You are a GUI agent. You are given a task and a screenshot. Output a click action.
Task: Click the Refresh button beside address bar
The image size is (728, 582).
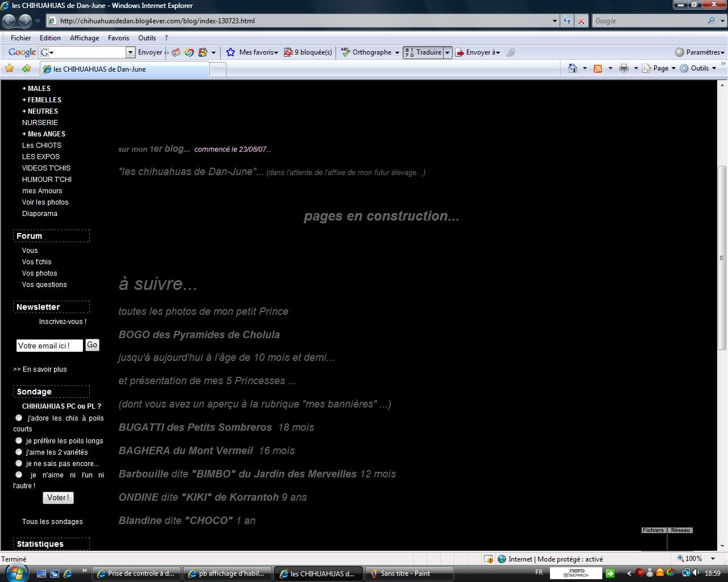[567, 21]
